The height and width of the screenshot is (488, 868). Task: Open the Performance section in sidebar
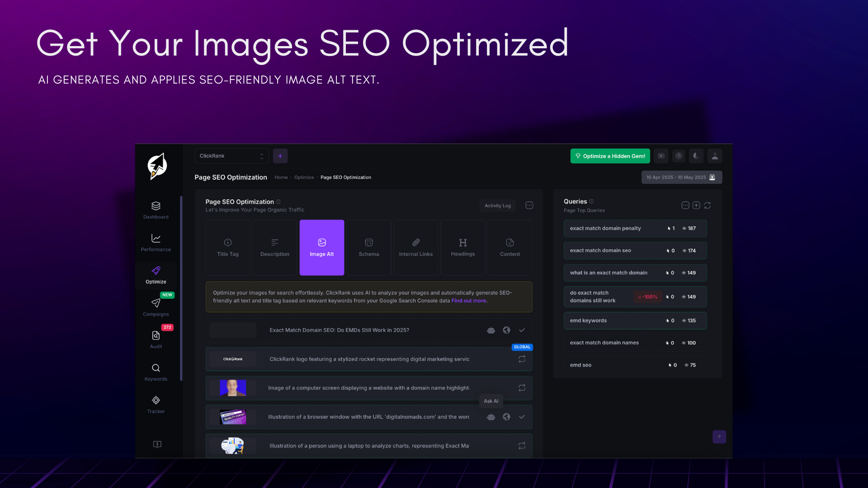click(156, 243)
